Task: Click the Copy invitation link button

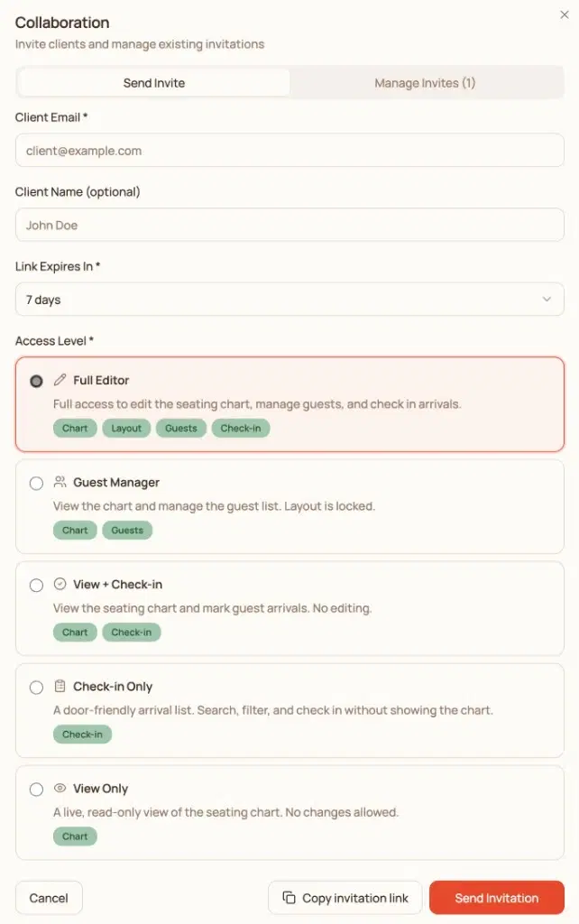Action: click(345, 897)
